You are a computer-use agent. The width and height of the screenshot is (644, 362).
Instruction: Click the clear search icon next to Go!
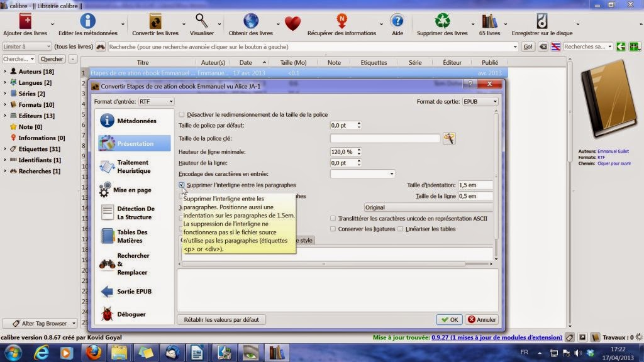click(x=543, y=47)
